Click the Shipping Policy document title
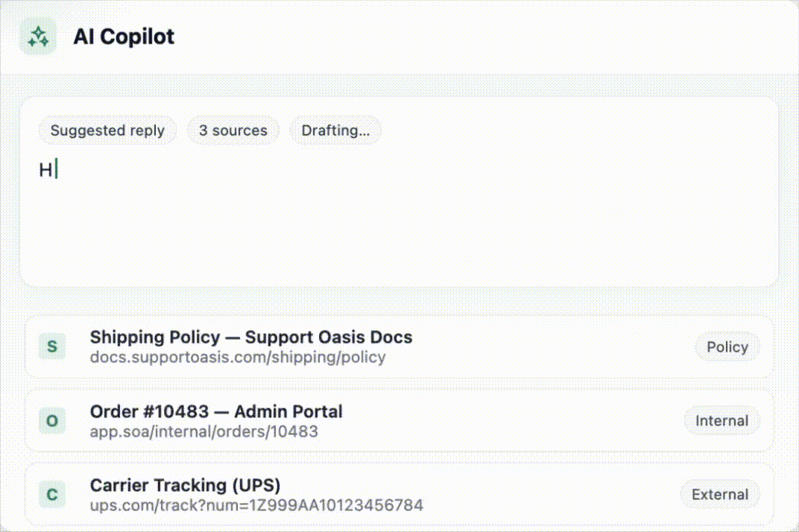Viewport: 799px width, 532px height. click(x=250, y=337)
